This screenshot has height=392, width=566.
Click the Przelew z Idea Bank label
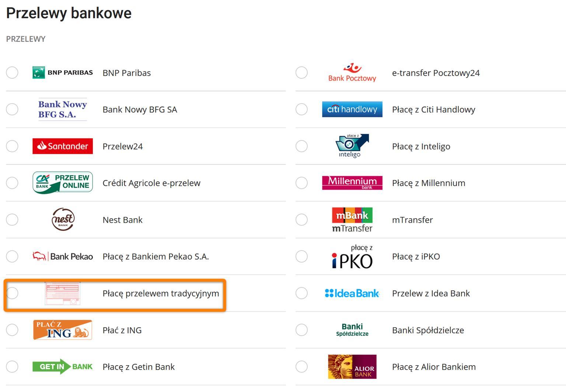pyautogui.click(x=431, y=293)
